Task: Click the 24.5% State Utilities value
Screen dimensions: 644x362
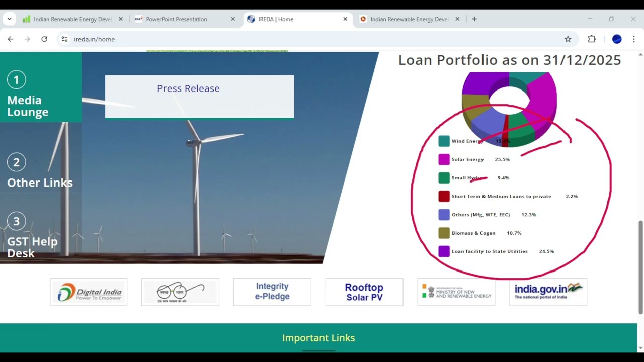Action: (546, 251)
